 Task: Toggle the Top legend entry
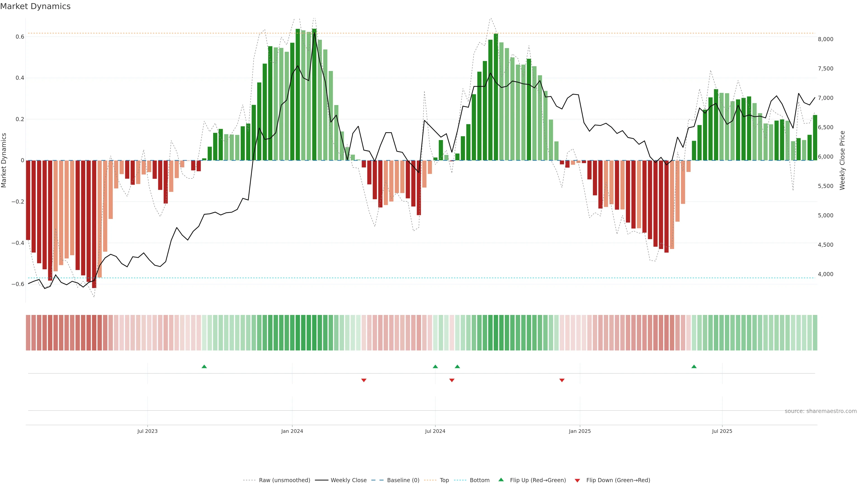[444, 480]
